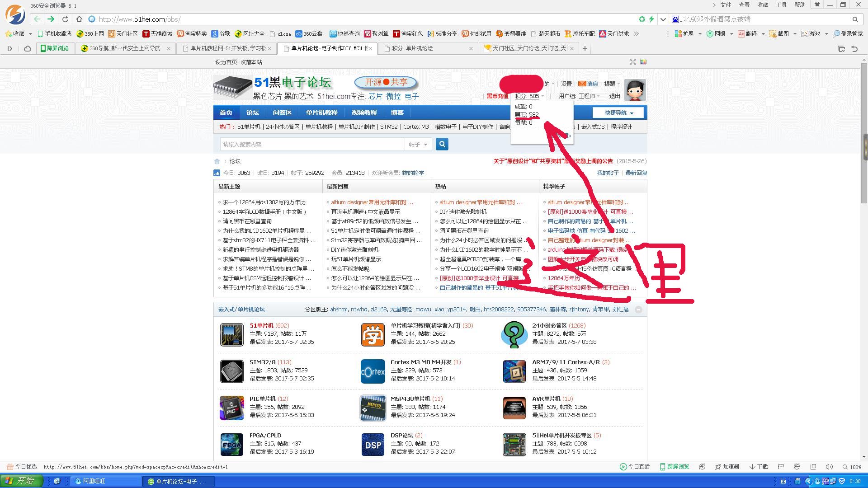
Task: Open the STM32/8 forum chip icon
Action: pyautogui.click(x=231, y=371)
